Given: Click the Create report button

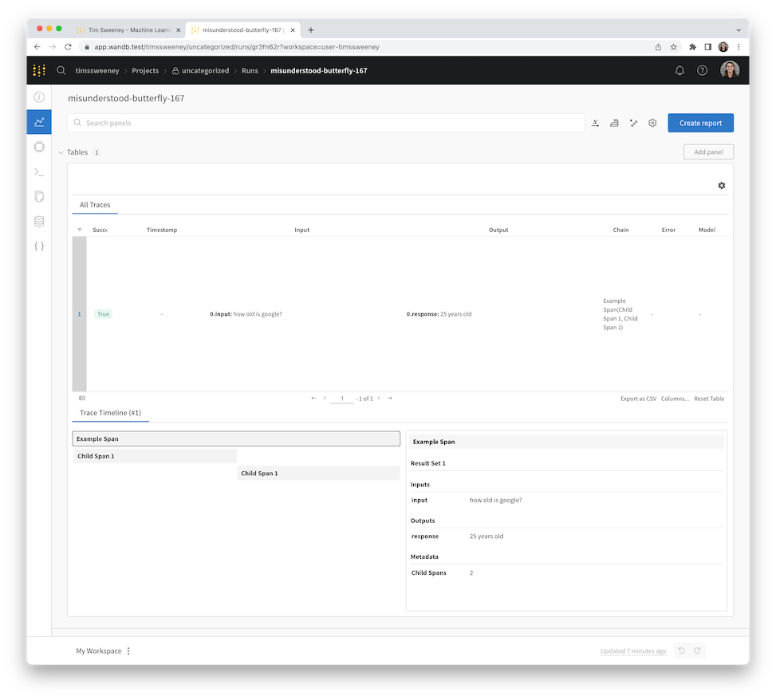Looking at the screenshot, I should click(x=700, y=123).
